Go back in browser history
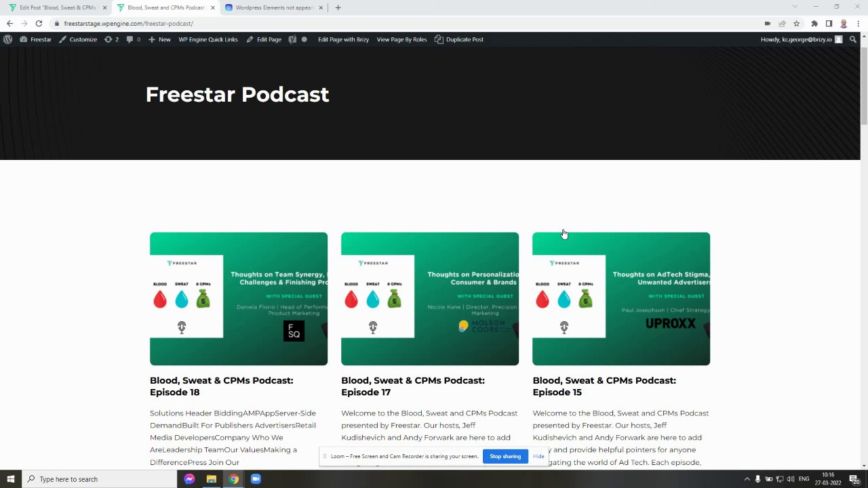Image resolution: width=868 pixels, height=488 pixels. tap(9, 23)
